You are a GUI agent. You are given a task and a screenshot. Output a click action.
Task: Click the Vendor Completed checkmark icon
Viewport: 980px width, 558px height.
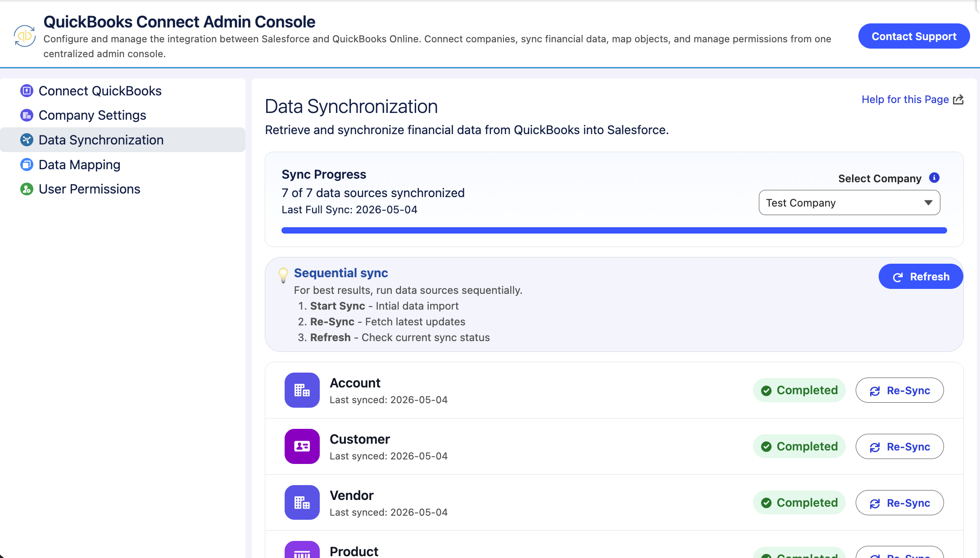[x=767, y=503]
